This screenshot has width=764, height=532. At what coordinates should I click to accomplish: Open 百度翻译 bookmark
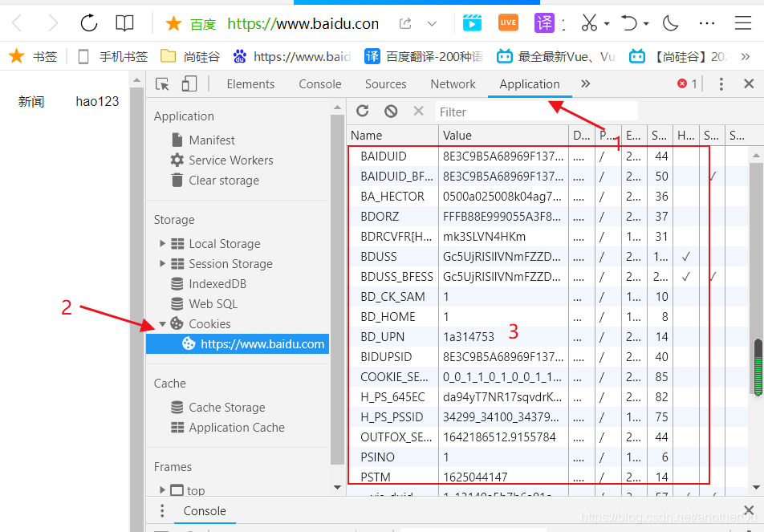point(424,56)
